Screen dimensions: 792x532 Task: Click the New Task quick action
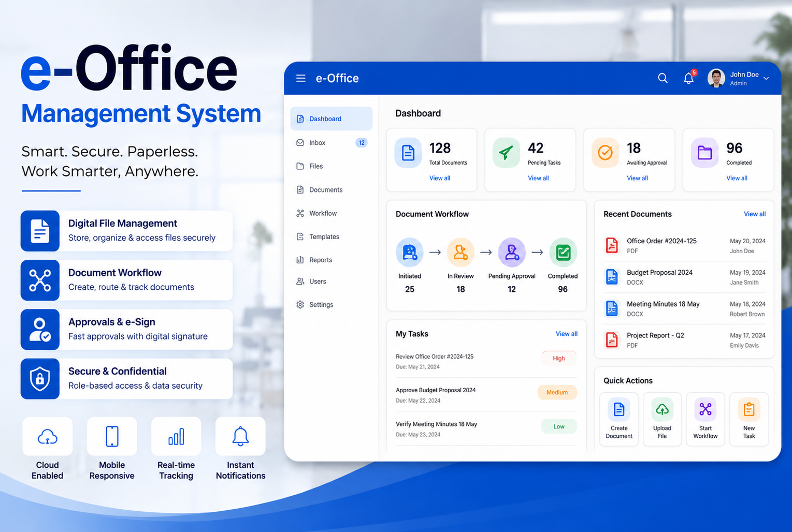click(x=749, y=419)
